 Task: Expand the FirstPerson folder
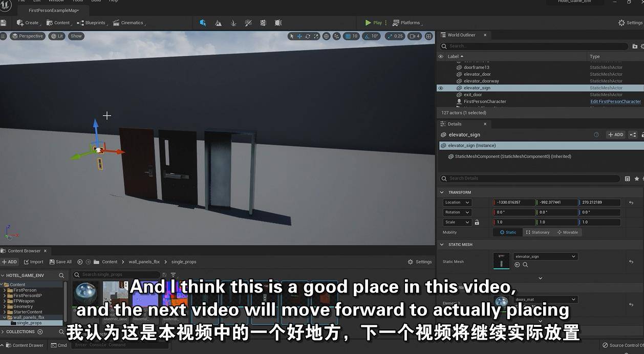click(5, 290)
